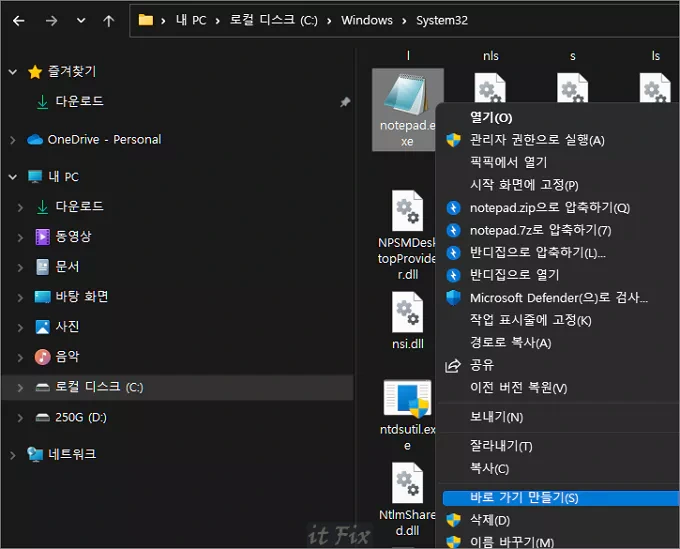
Task: Expand 다운로드 under 내 PC
Action: pyautogui.click(x=20, y=207)
